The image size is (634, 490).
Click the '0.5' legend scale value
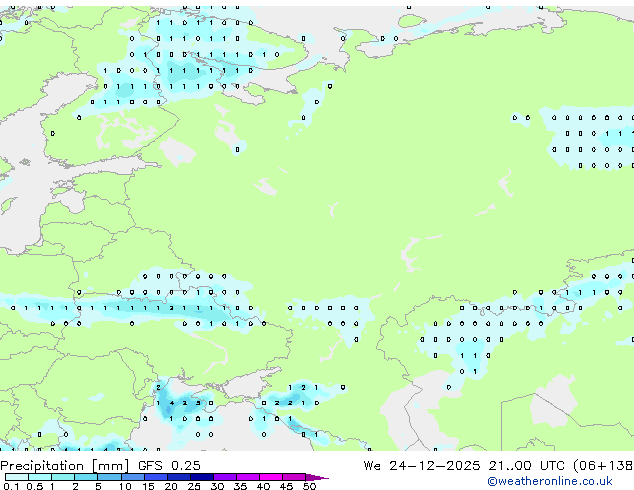pos(34,486)
